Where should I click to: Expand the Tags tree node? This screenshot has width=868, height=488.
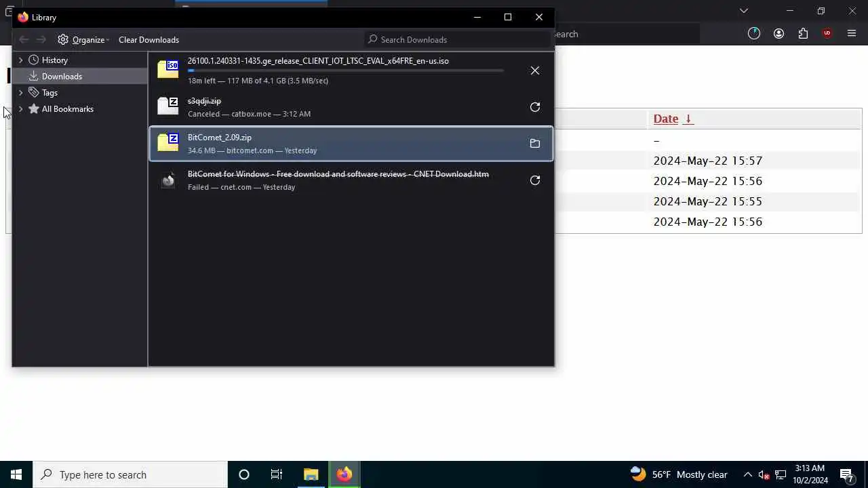coord(20,92)
